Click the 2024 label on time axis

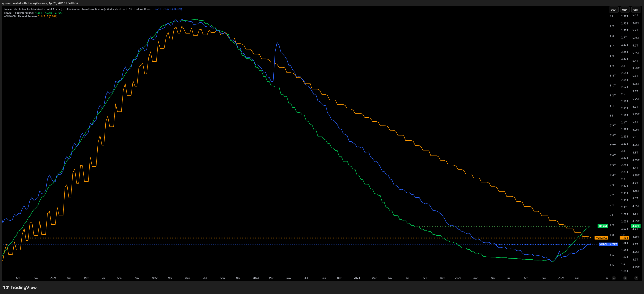point(357,278)
